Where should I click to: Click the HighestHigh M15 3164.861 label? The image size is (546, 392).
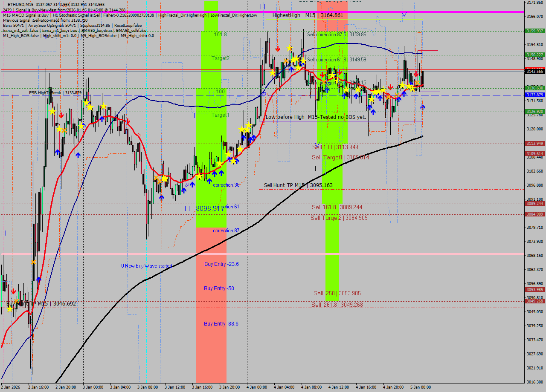(x=307, y=15)
